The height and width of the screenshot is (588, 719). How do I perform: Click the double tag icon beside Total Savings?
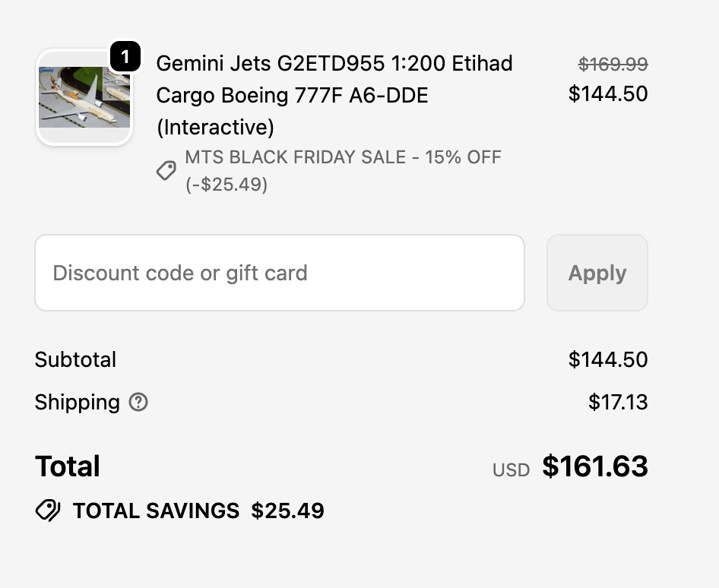pyautogui.click(x=48, y=511)
